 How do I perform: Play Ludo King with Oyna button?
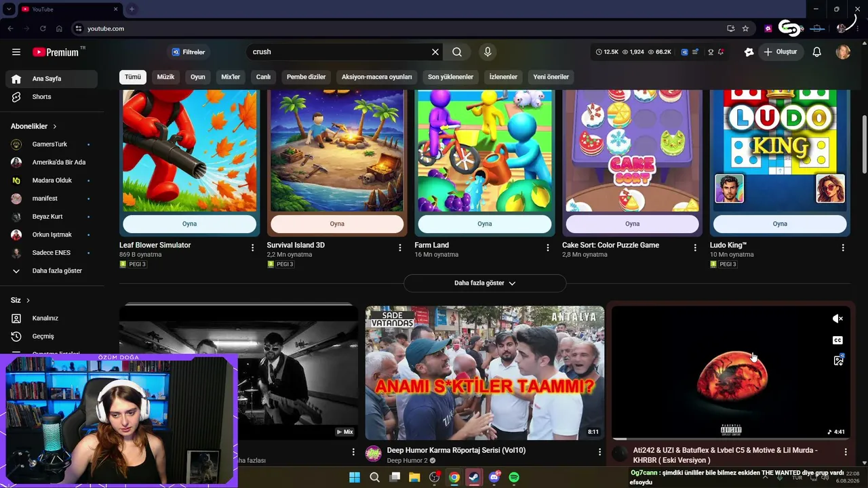(x=780, y=224)
